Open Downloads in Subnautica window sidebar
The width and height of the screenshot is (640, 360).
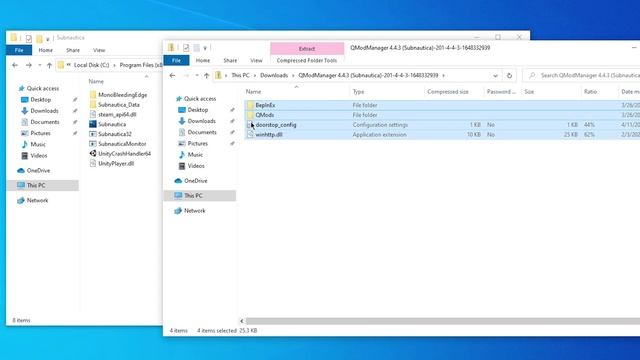pyautogui.click(x=44, y=111)
